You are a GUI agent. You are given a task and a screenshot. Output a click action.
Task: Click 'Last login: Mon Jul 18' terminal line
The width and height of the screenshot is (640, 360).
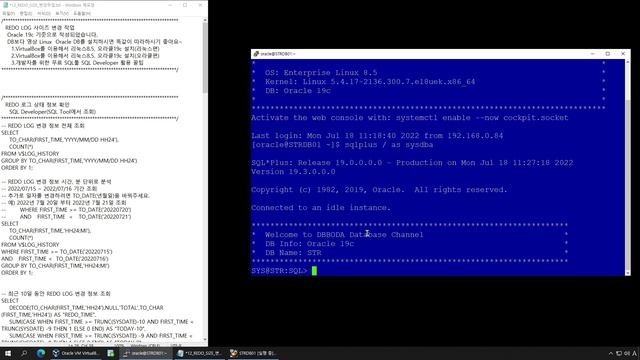pyautogui.click(x=377, y=136)
